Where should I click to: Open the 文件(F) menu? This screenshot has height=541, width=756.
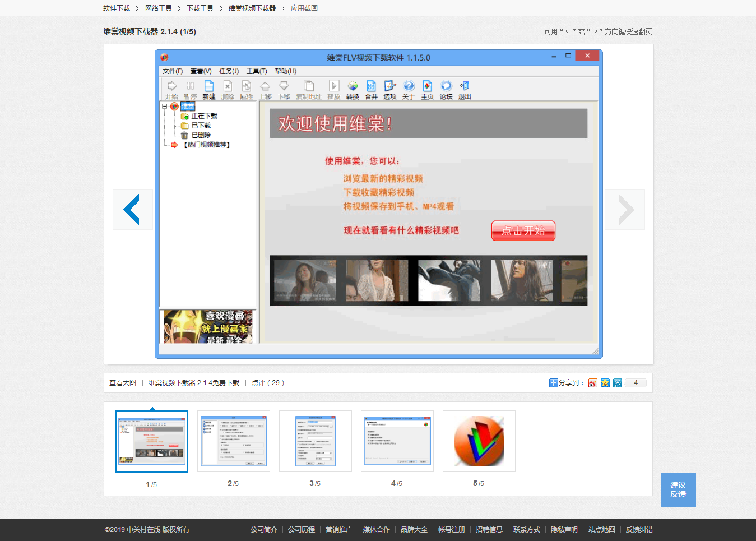pos(173,71)
